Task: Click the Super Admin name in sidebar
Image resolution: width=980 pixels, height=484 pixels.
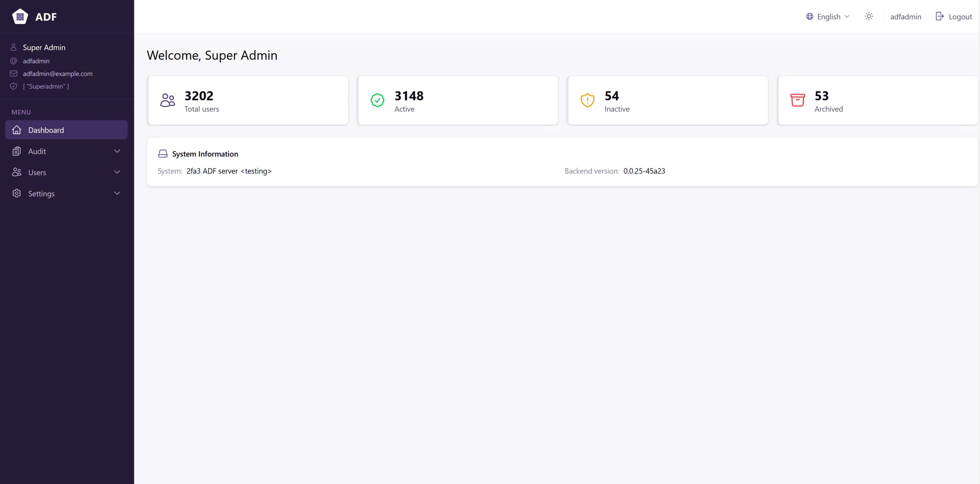Action: pyautogui.click(x=44, y=47)
